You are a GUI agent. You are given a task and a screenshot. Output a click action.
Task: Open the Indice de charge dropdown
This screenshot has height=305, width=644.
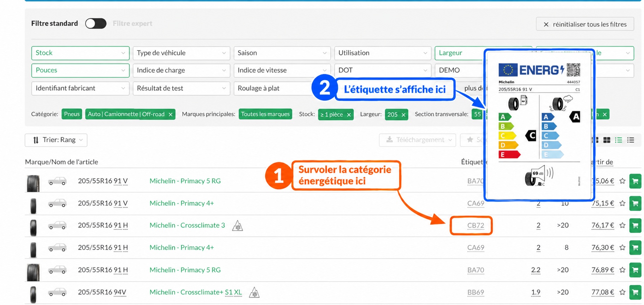click(x=181, y=70)
